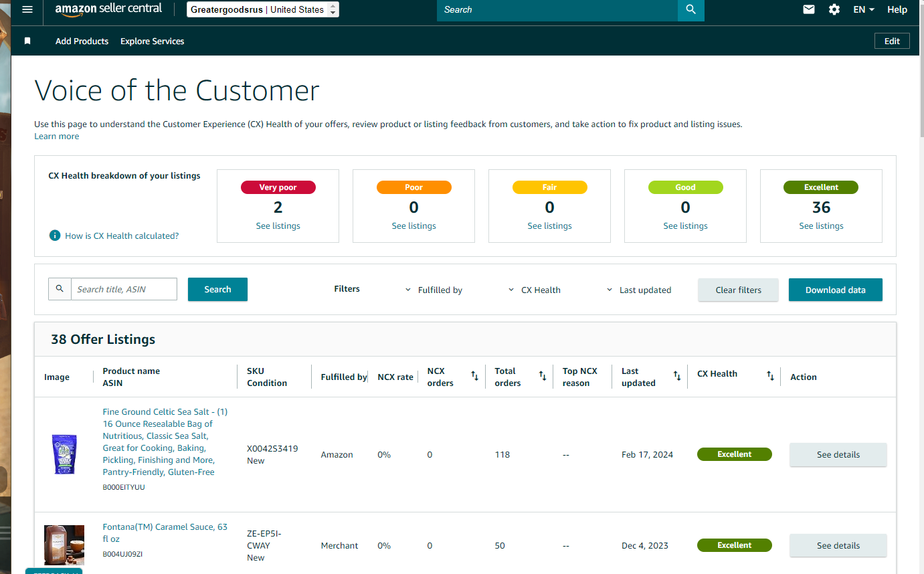924x574 pixels.
Task: Click the NCX rate column header
Action: click(x=395, y=377)
